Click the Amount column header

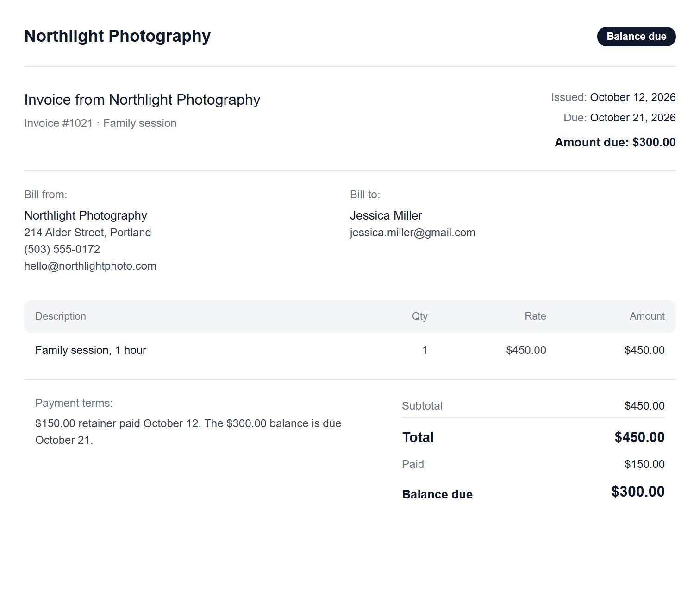point(647,316)
